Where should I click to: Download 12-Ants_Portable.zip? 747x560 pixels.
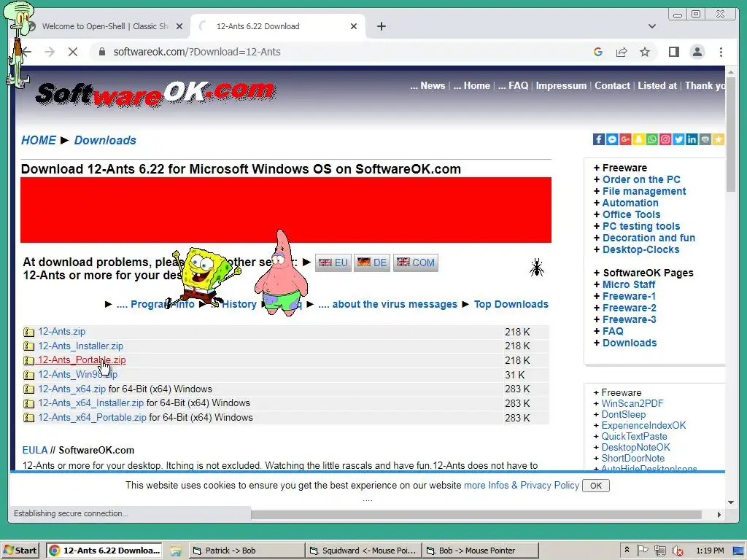coord(82,360)
